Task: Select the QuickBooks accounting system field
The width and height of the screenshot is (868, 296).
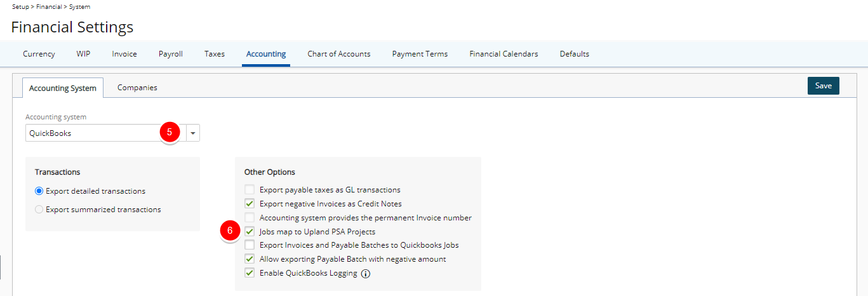Action: 105,133
